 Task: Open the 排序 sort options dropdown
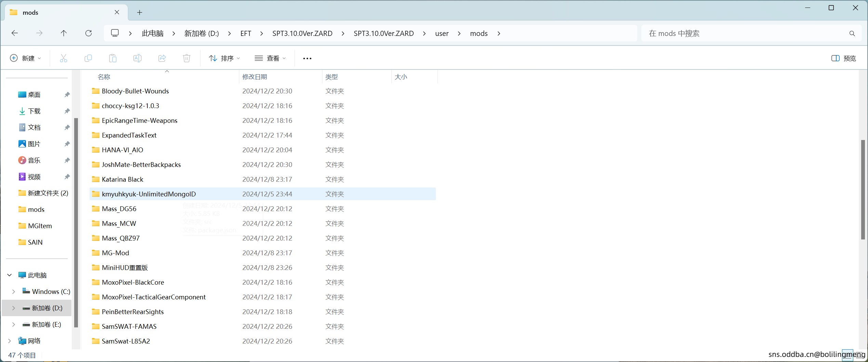coord(224,58)
